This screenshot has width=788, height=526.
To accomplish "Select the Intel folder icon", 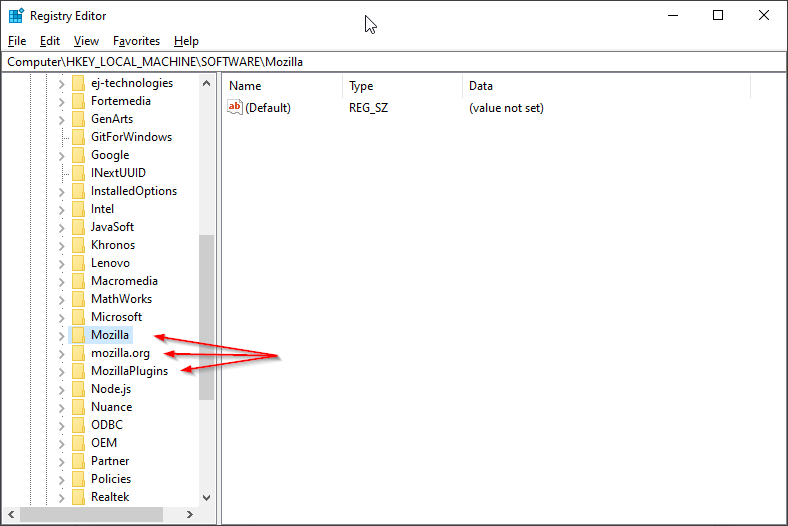I will pos(78,209).
